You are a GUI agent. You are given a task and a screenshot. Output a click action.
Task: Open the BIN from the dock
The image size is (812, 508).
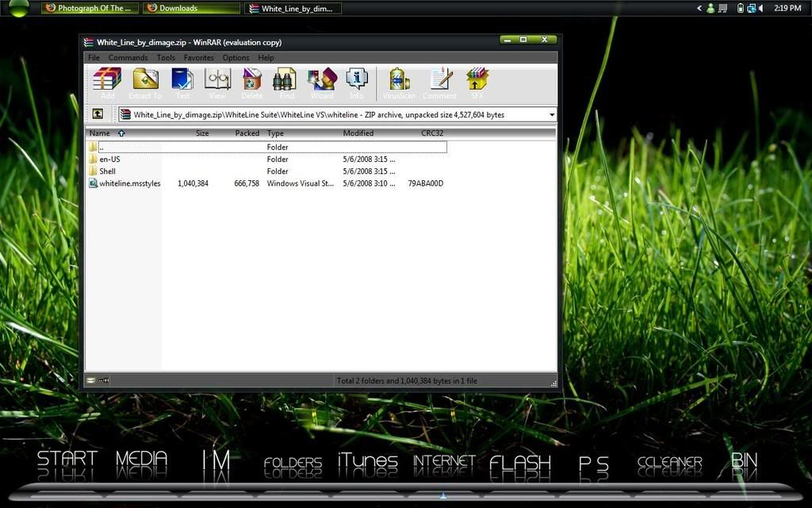tap(744, 460)
